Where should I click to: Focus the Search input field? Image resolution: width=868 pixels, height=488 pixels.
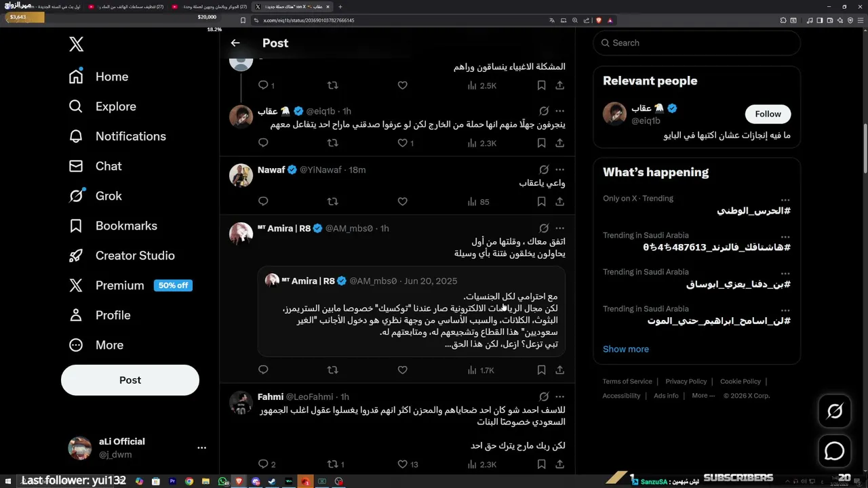[696, 43]
